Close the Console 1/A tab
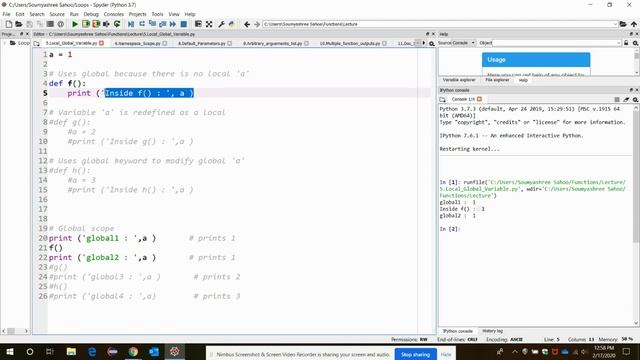Viewport: 640px width, 360px height. [x=480, y=99]
